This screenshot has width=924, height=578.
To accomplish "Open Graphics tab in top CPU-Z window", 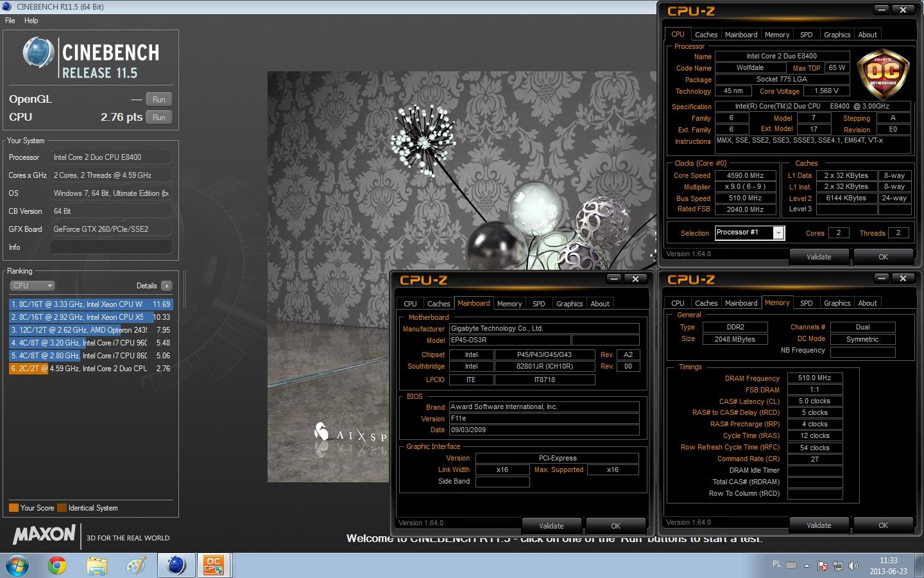I will tap(837, 35).
